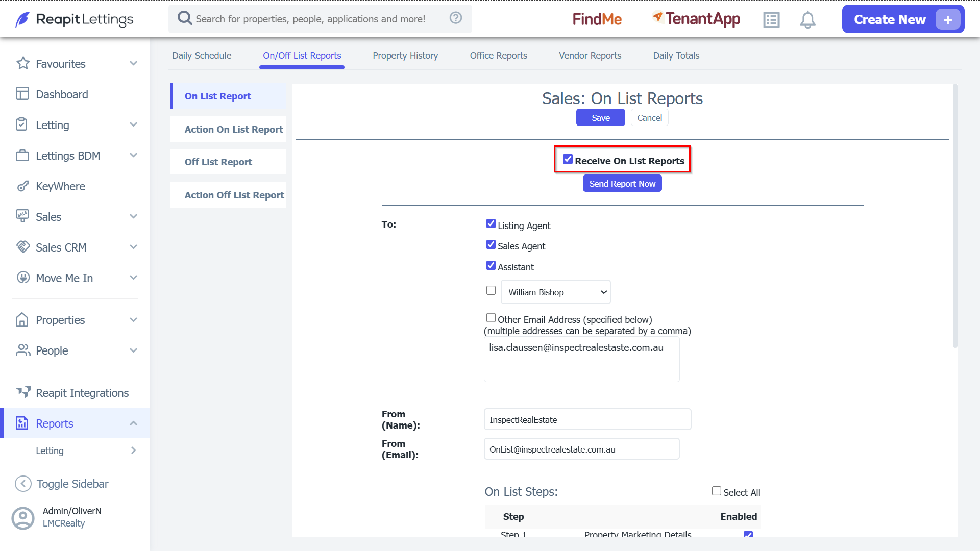Switch to the Property History tab
This screenshot has width=980, height=551.
pos(405,56)
